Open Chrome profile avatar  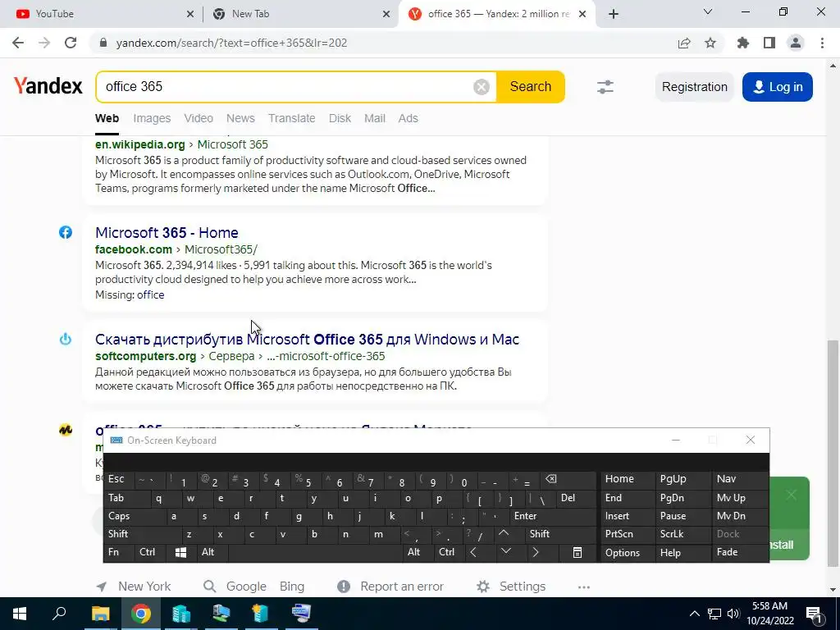796,43
